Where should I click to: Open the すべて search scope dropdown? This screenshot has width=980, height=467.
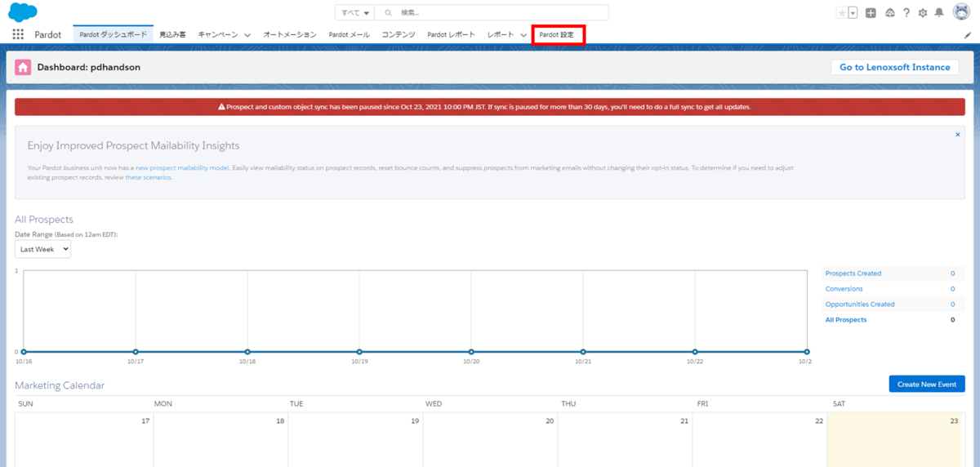(x=355, y=13)
